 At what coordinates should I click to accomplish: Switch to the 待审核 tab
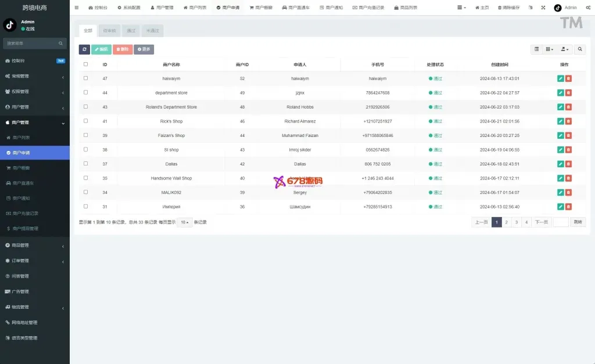click(109, 30)
